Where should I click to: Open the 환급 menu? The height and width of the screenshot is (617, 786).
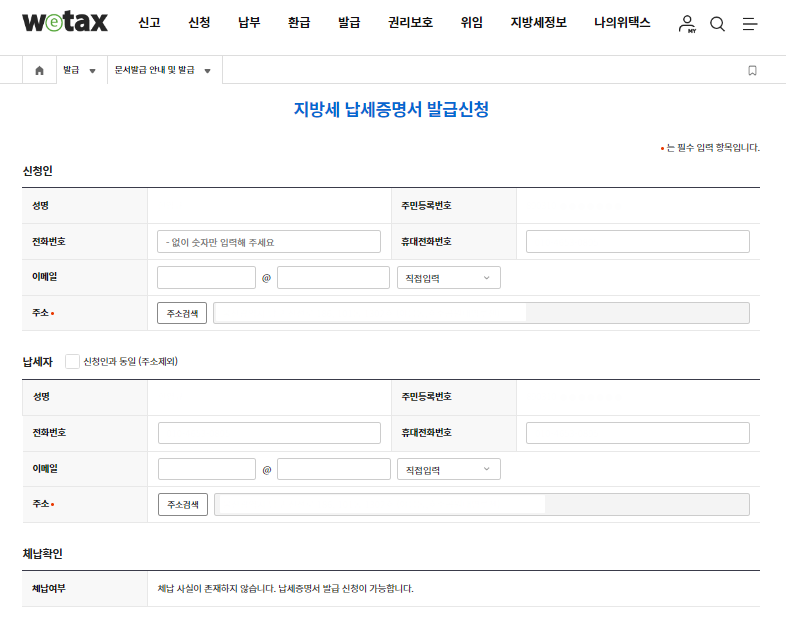[299, 23]
